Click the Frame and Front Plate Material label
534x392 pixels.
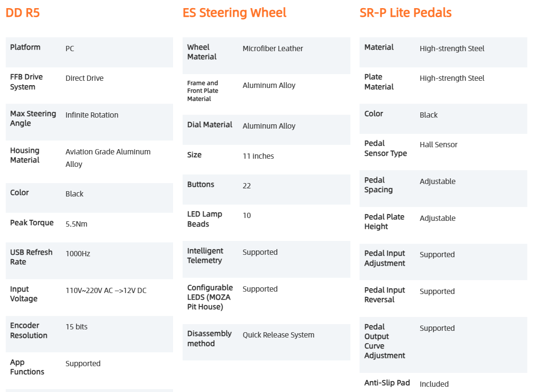point(203,91)
